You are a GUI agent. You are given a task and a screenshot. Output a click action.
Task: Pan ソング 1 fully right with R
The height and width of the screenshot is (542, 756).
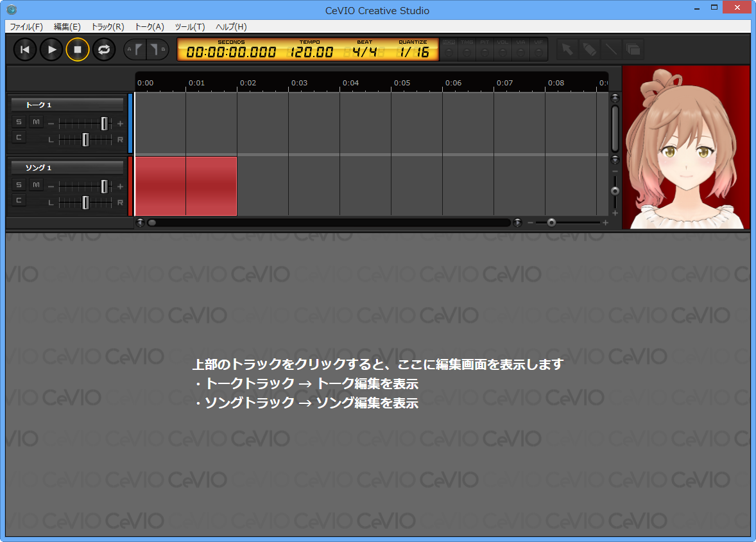[x=120, y=203]
